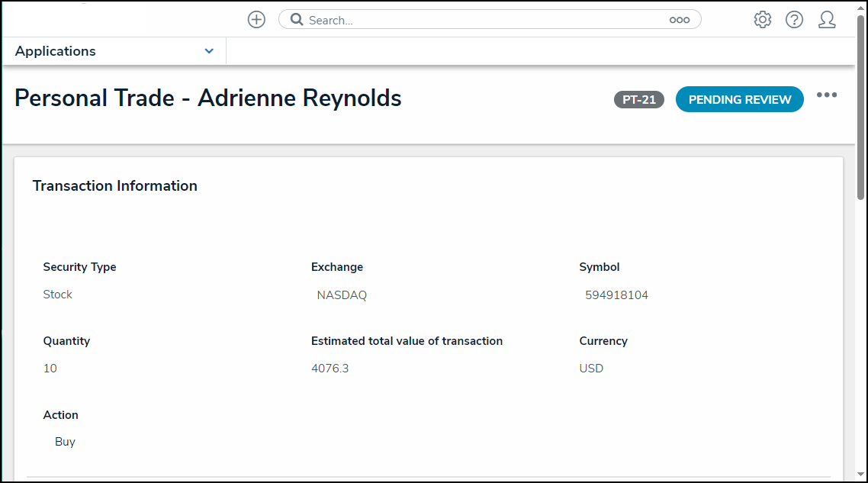Open the settings gear icon
868x483 pixels.
coord(762,19)
